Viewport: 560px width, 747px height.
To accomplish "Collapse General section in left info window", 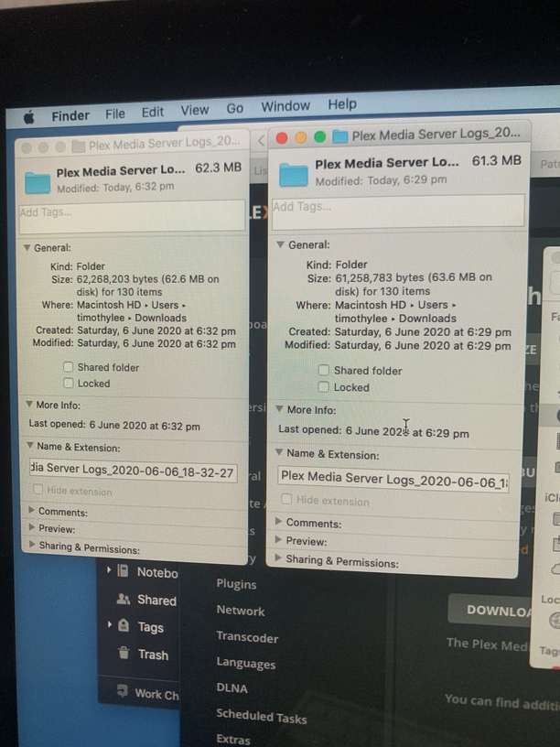I will tap(27, 248).
